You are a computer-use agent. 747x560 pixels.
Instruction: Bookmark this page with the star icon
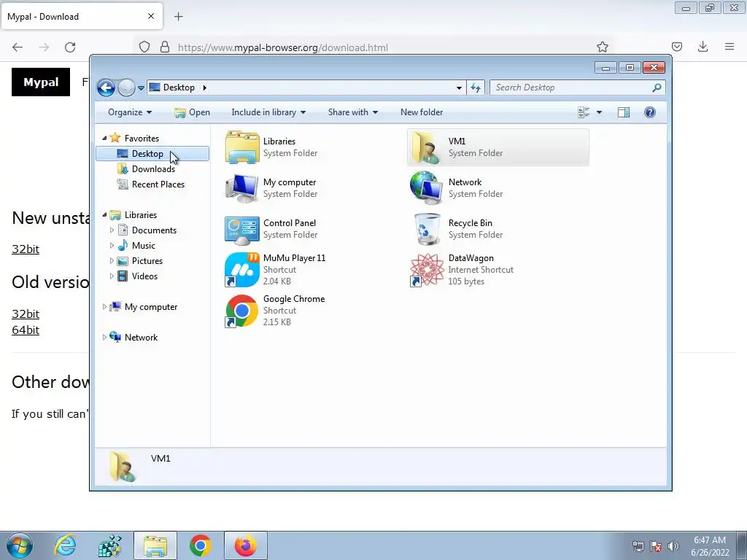[602, 47]
